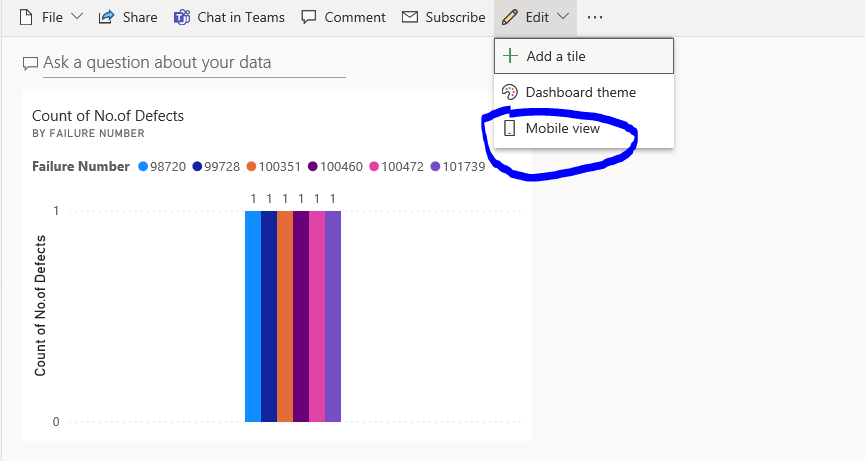Click the Edit pencil icon
This screenshot has height=461, width=865.
tap(510, 17)
